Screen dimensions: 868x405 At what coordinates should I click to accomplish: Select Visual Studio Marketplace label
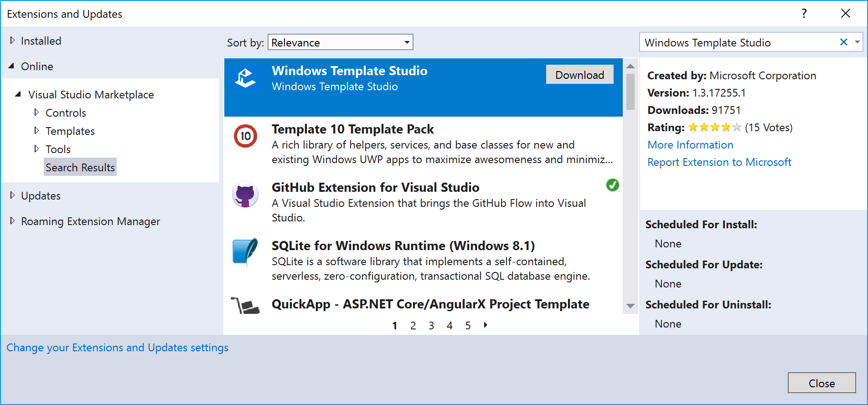[x=91, y=95]
